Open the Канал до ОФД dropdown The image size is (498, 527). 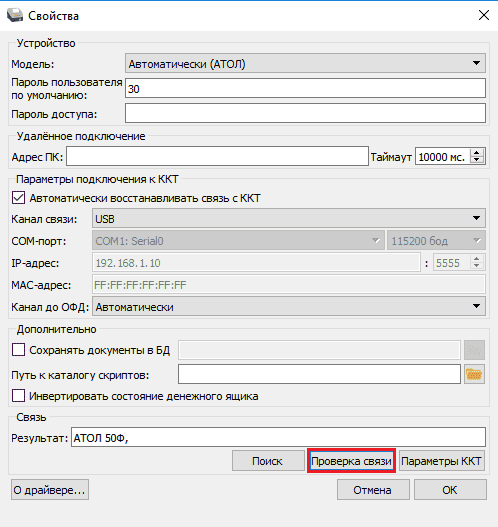[x=289, y=306]
